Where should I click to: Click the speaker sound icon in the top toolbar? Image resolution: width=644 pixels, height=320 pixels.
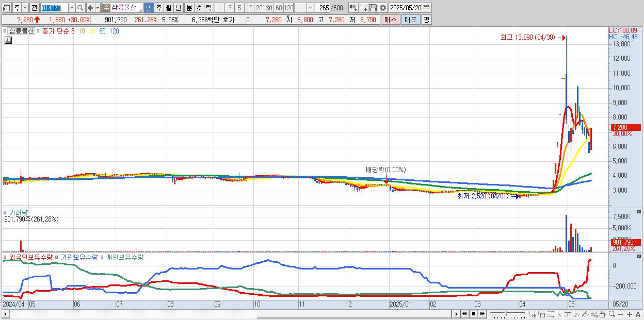coord(90,8)
